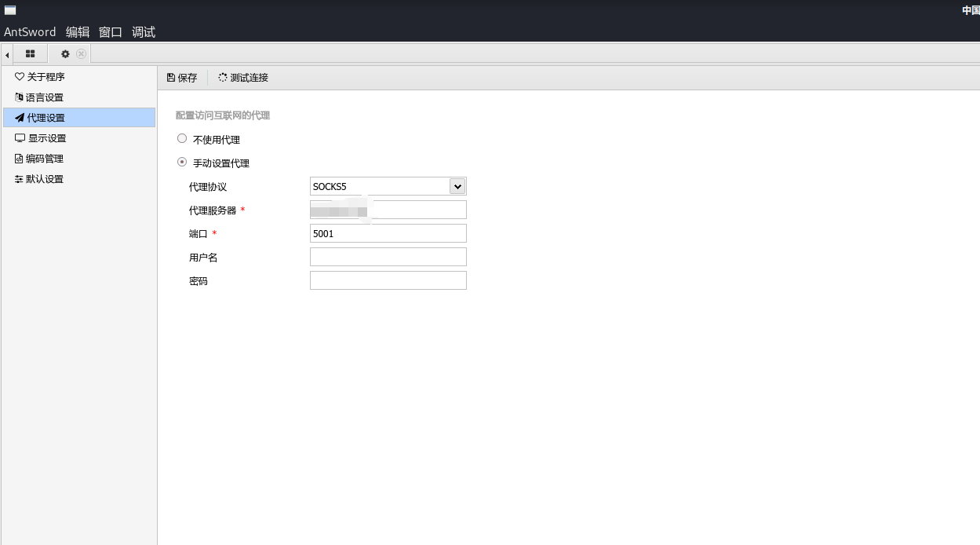
Task: Select the 手动设置代理 radio button
Action: 182,163
